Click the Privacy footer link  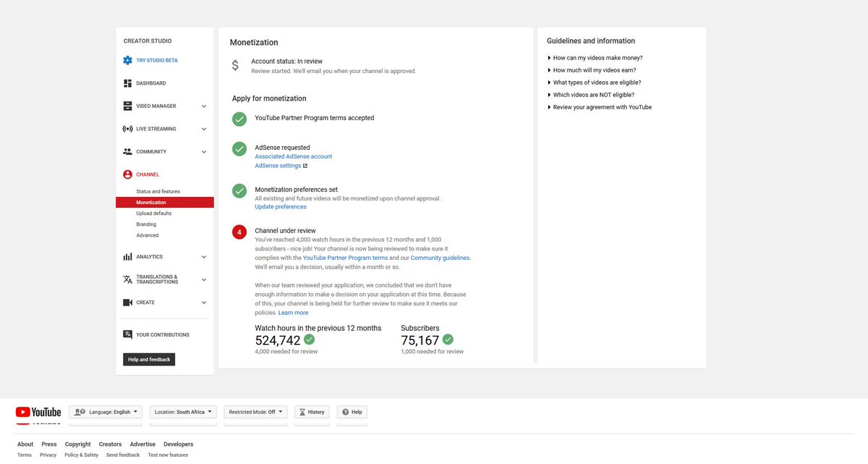tap(48, 455)
